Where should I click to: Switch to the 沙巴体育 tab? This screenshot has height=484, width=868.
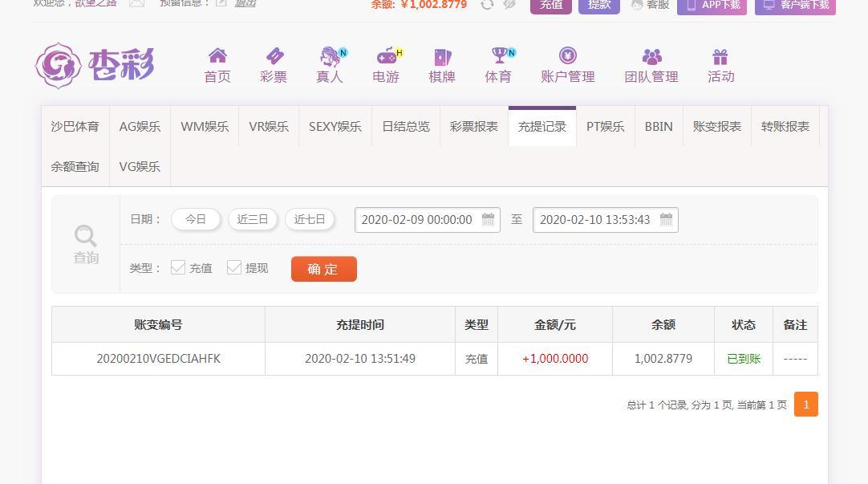[75, 126]
